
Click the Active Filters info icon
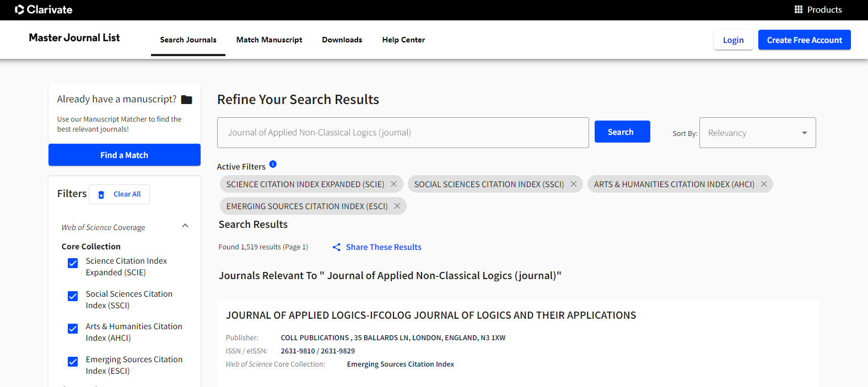(273, 164)
